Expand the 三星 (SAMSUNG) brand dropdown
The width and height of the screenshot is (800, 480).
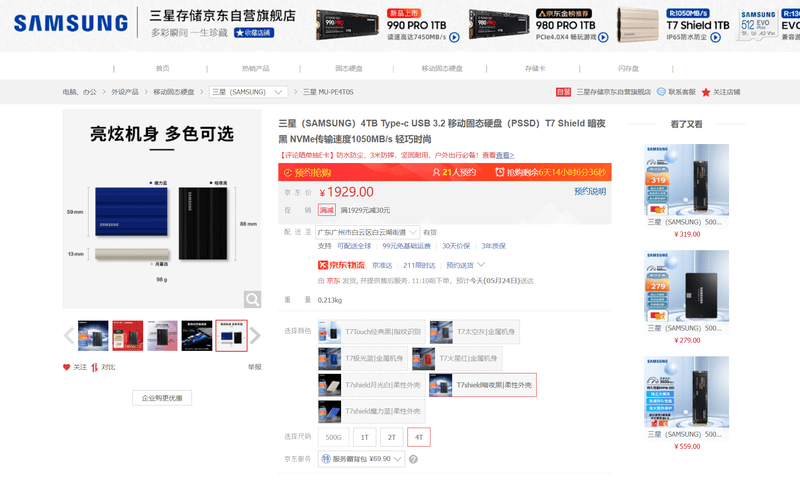(248, 92)
